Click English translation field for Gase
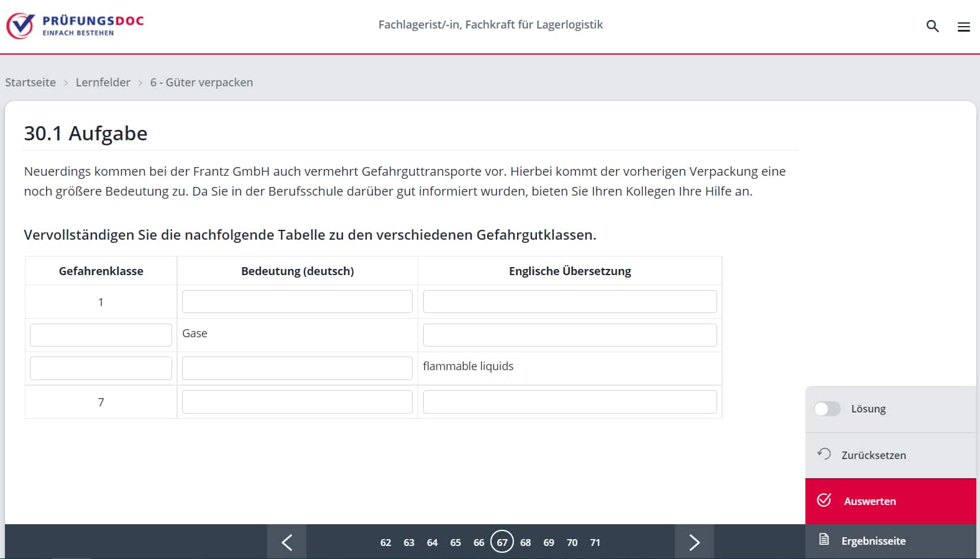The width and height of the screenshot is (980, 559). [569, 335]
